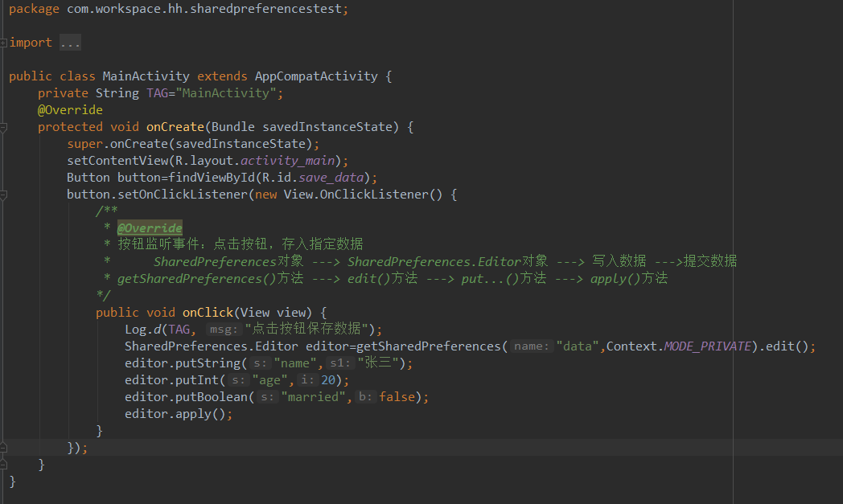Click AppCompatActivity in the class declaration
Viewport: 843px width, 504px height.
[316, 76]
